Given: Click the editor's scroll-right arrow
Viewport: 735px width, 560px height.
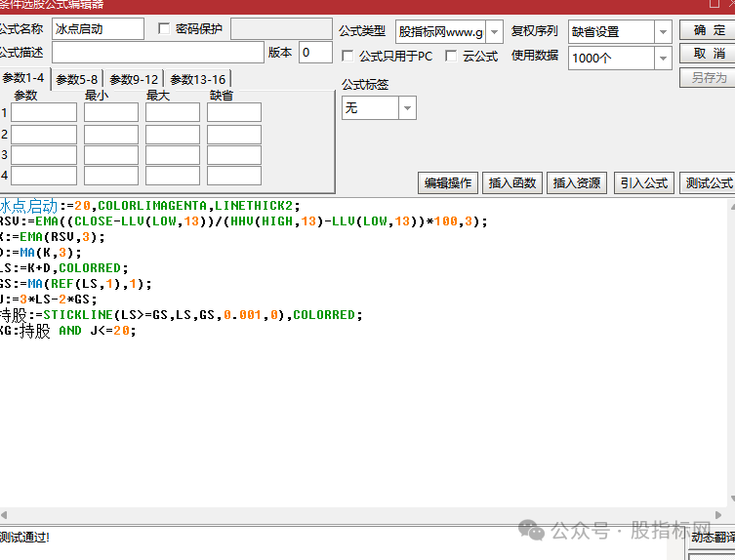Looking at the screenshot, I should pyautogui.click(x=718, y=515).
